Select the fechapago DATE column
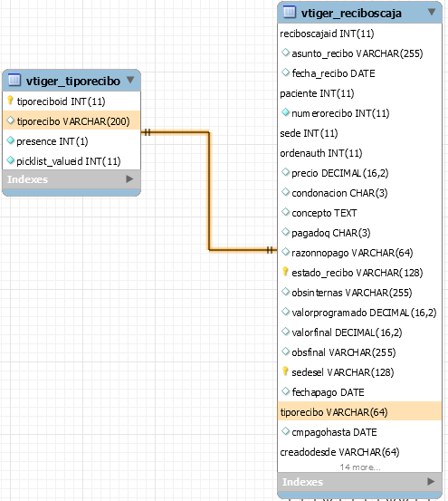 359,392
